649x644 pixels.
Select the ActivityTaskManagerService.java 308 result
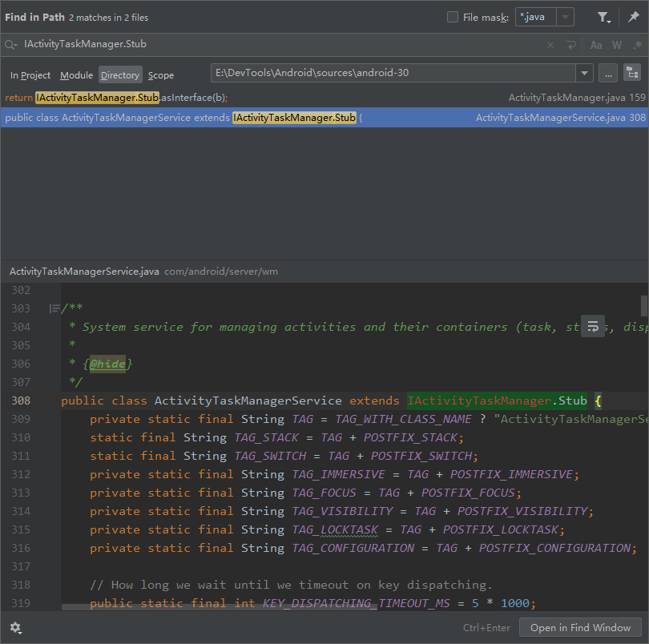(324, 118)
